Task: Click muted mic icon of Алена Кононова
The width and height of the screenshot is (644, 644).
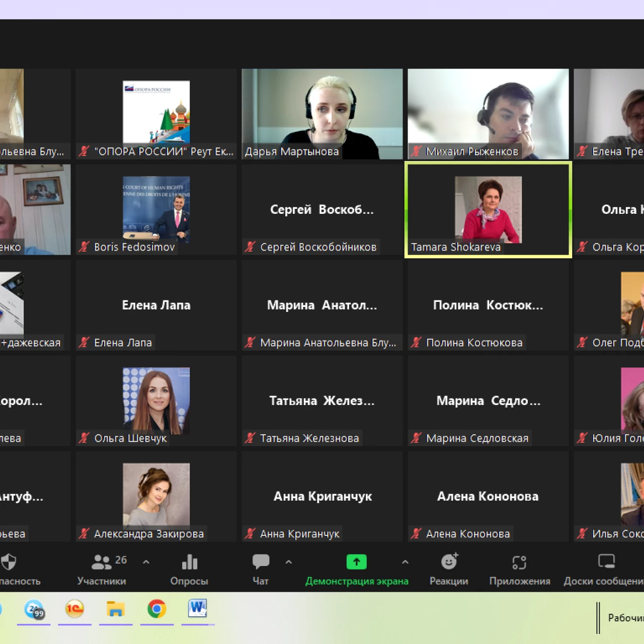Action: 416,533
